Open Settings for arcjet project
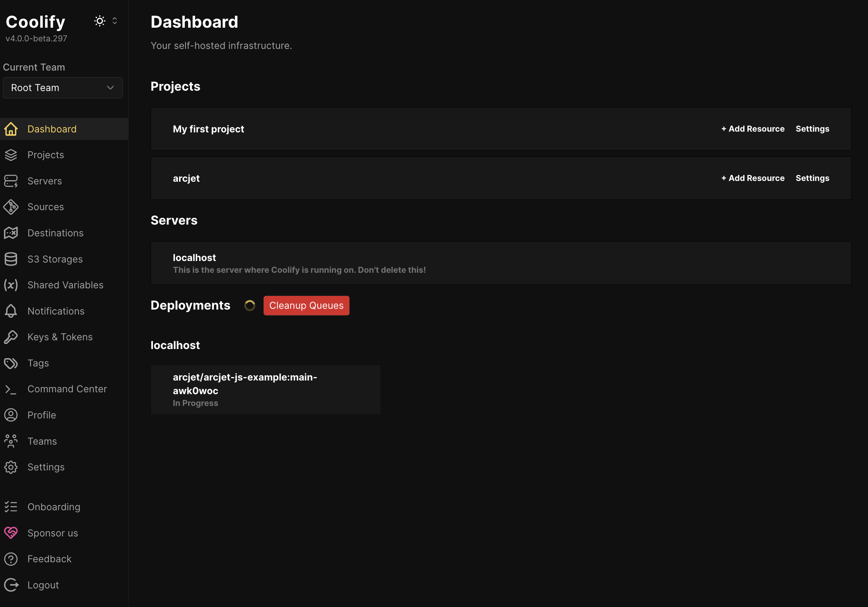Screen dimensions: 868x607 point(812,178)
